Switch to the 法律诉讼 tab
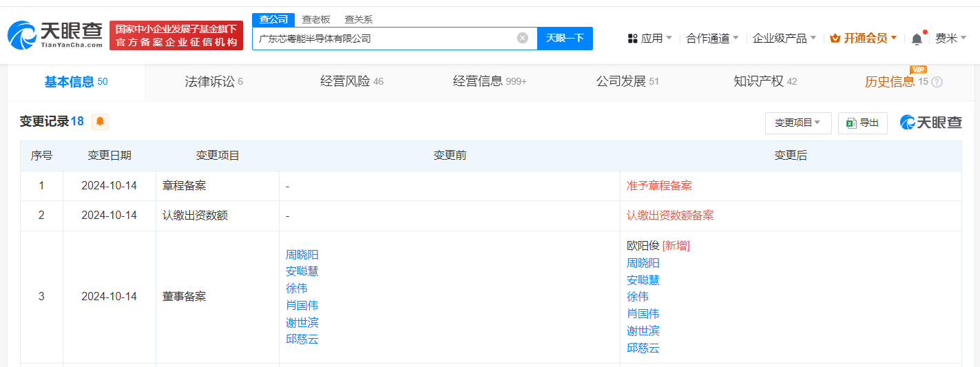 click(213, 82)
